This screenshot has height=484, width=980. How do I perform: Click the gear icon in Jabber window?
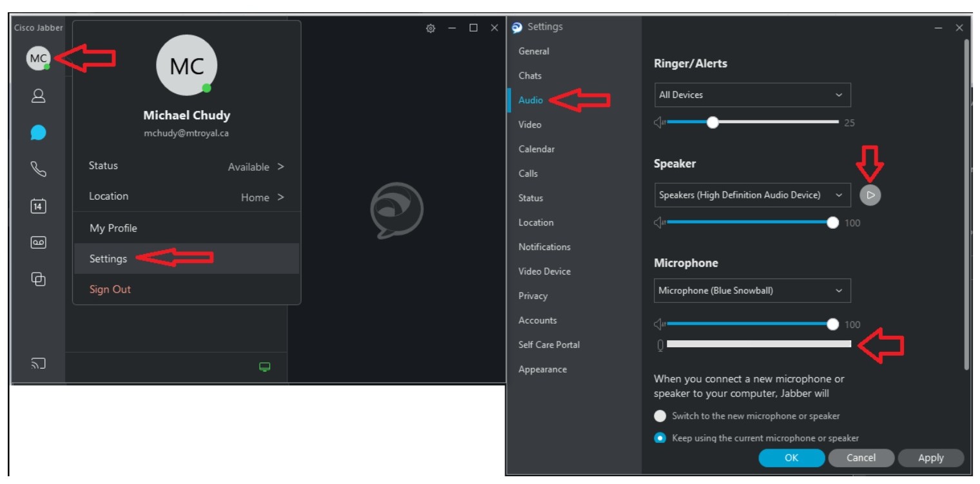tap(430, 28)
